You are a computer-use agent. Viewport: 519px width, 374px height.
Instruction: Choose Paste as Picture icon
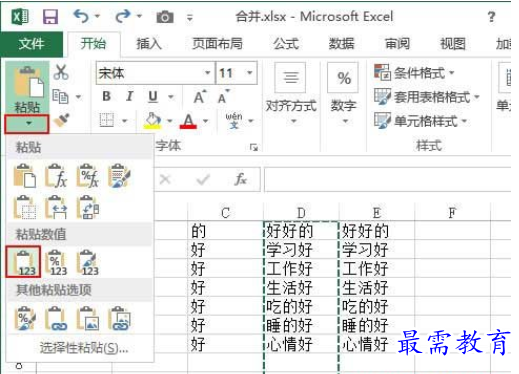[88, 318]
